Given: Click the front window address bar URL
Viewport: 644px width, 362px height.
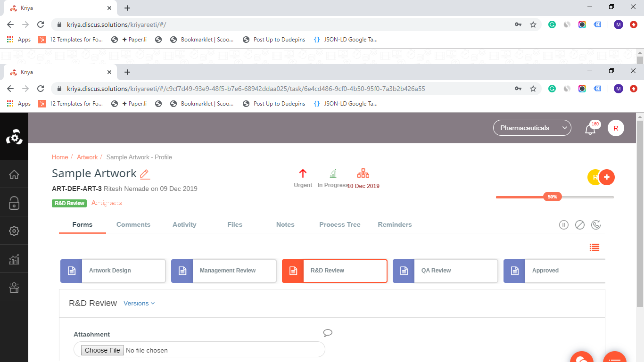Looking at the screenshot, I should pos(246,89).
